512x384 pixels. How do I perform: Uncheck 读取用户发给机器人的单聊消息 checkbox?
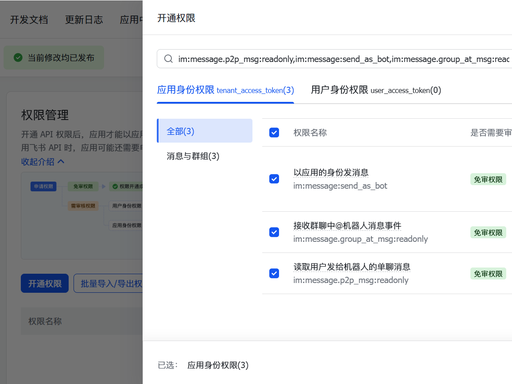[274, 273]
